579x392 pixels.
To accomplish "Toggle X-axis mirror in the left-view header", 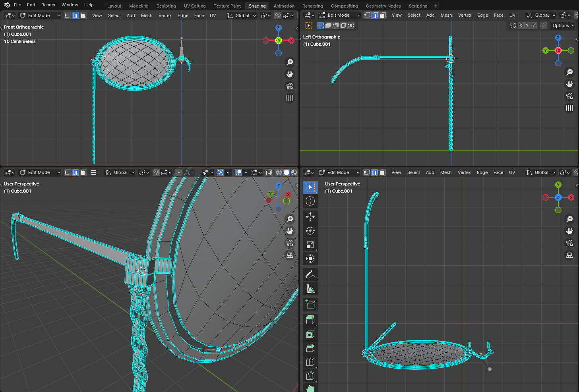I will (521, 25).
